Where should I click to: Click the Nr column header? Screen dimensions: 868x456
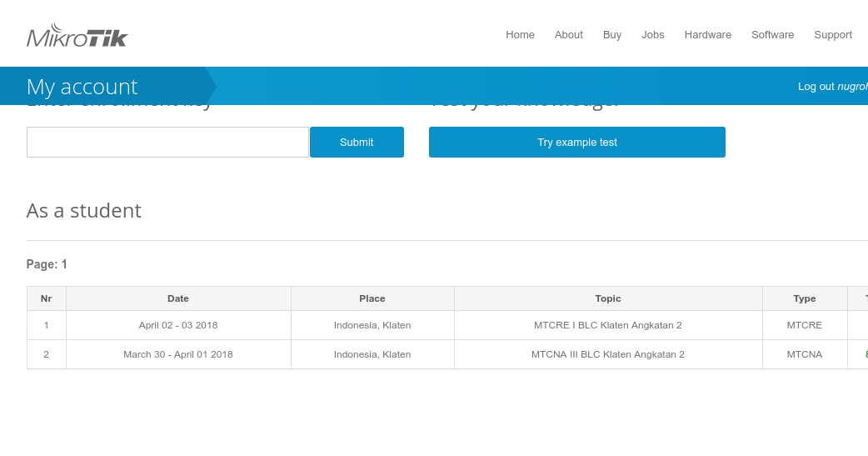click(x=47, y=298)
